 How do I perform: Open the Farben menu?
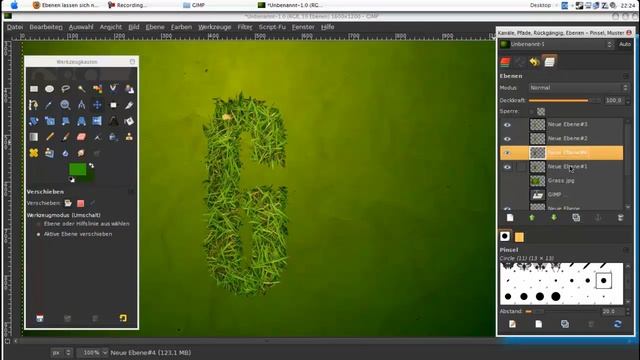[181, 27]
